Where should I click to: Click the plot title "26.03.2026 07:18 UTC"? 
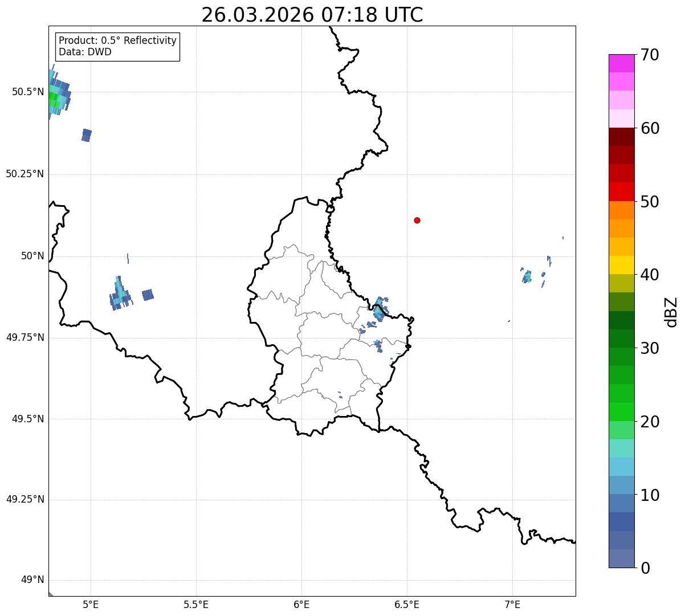(x=312, y=14)
